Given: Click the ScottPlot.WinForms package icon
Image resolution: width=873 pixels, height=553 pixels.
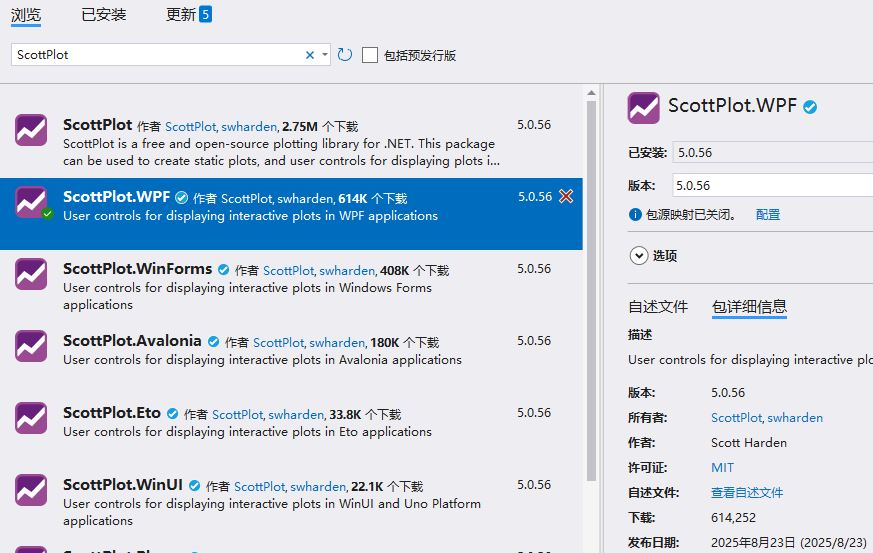Looking at the screenshot, I should 31,274.
